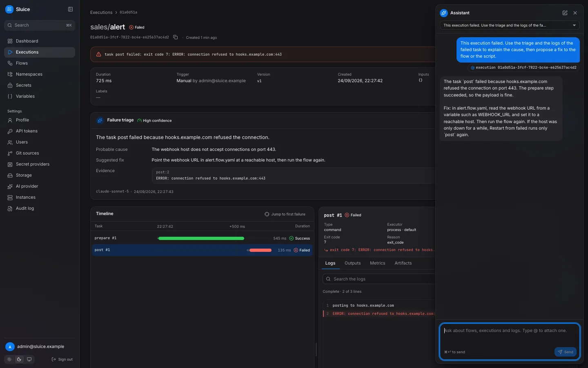Viewport: 588px width, 368px height.
Task: Click the panel resize handle beside Timeline
Action: click(x=316, y=349)
